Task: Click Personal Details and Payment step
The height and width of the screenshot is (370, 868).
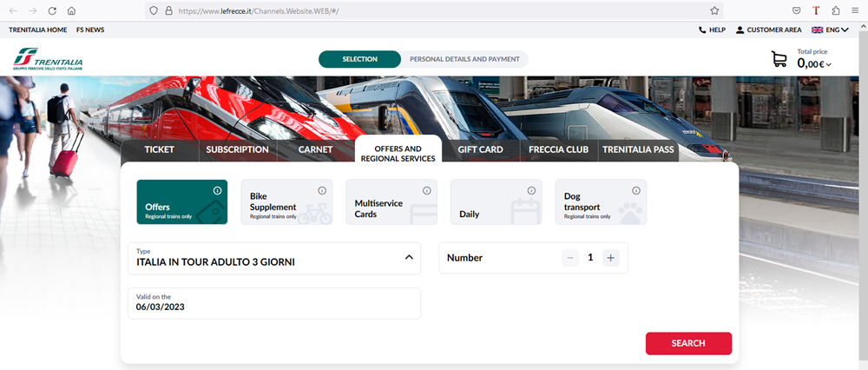Action: pyautogui.click(x=464, y=59)
